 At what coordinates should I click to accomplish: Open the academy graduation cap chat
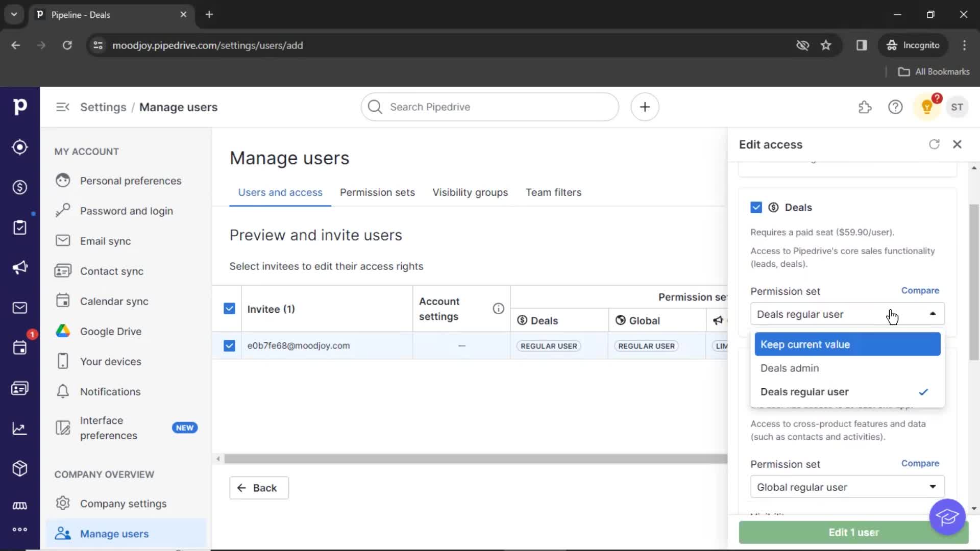coord(947,517)
